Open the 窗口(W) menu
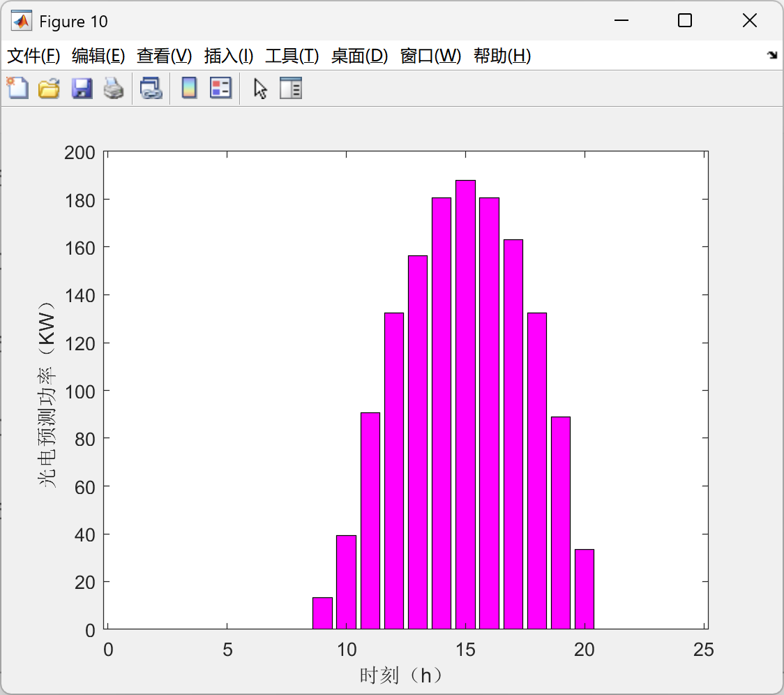The width and height of the screenshot is (784, 695). [x=430, y=56]
